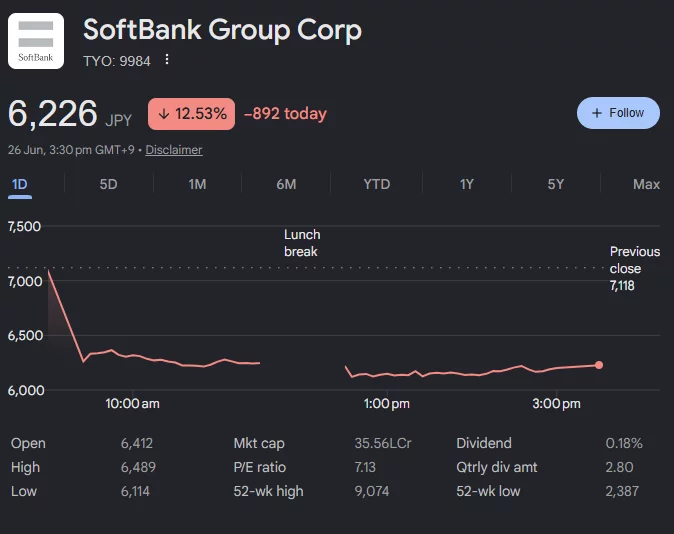
Task: Click the Low value 6,114
Action: (135, 491)
